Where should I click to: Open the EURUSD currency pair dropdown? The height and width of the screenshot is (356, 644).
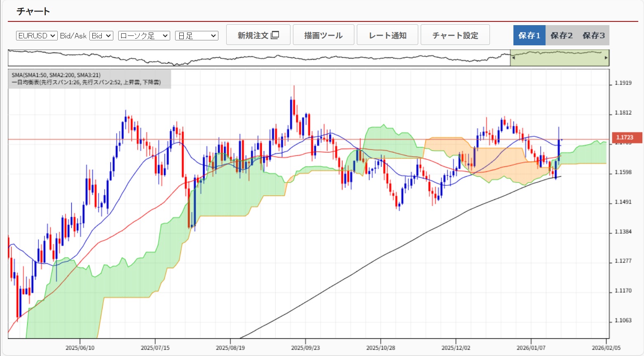(37, 36)
